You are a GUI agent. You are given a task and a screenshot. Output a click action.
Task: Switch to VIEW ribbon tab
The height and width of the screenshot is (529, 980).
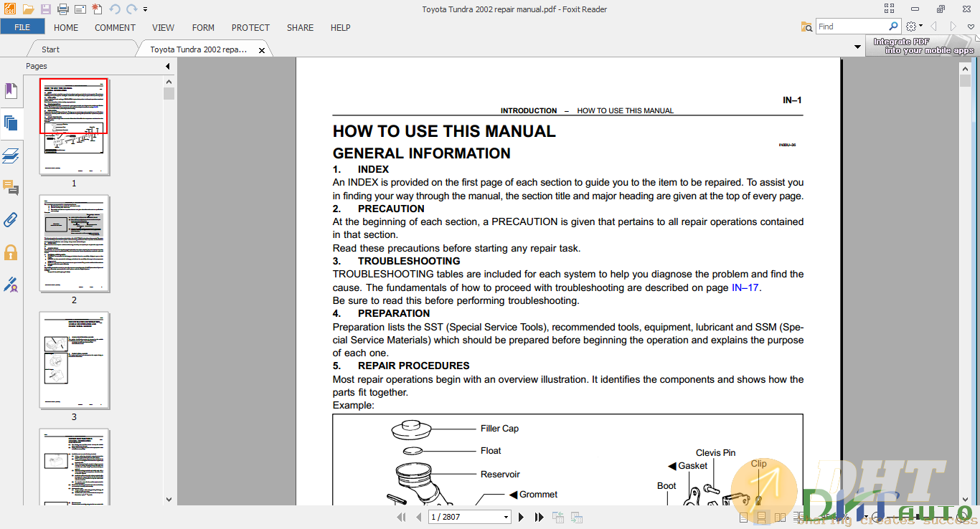coord(163,27)
